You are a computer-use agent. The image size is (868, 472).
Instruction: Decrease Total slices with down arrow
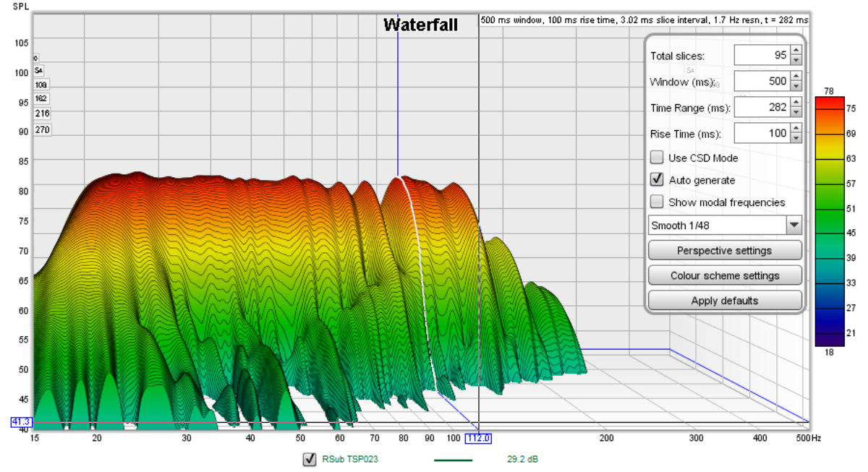coord(796,61)
